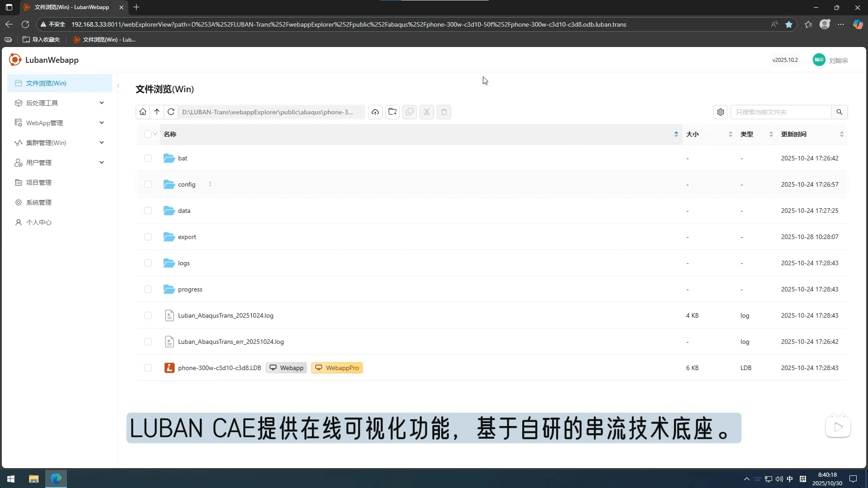This screenshot has width=868, height=488.
Task: Refresh the current folder listing
Action: pyautogui.click(x=171, y=112)
